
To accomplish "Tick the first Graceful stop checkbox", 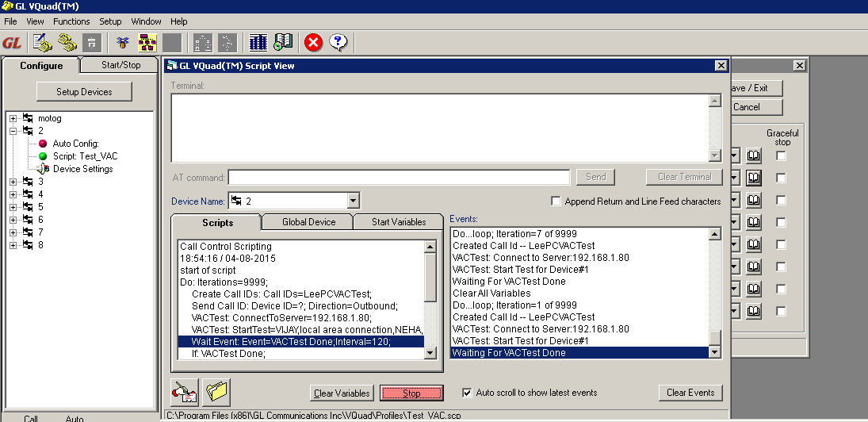I will coord(781,156).
